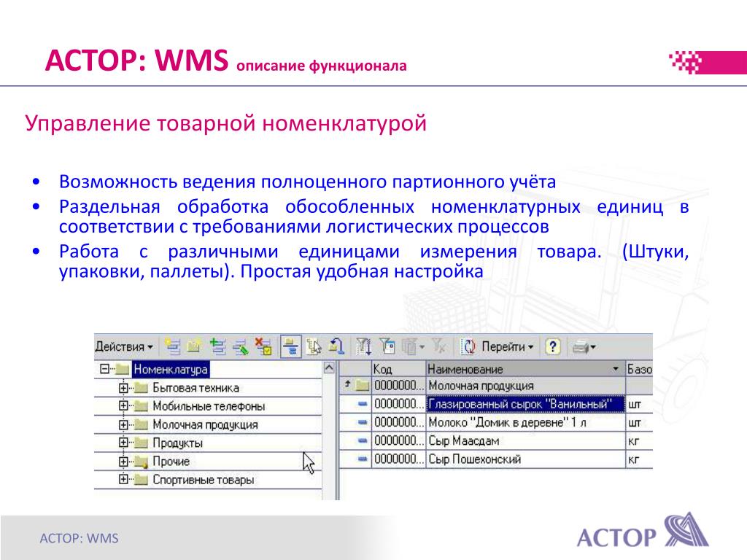The image size is (747, 560).
Task: Open the Действия menu
Action: (x=124, y=347)
